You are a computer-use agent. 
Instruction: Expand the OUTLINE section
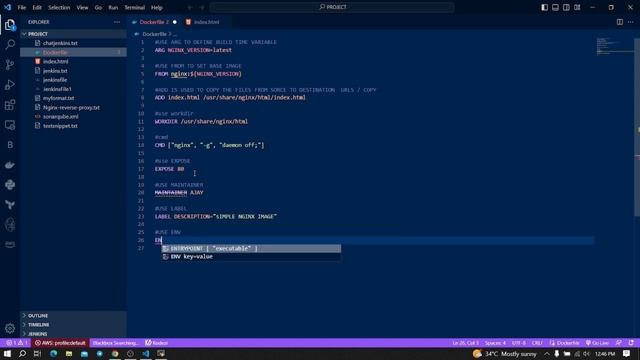73,316
